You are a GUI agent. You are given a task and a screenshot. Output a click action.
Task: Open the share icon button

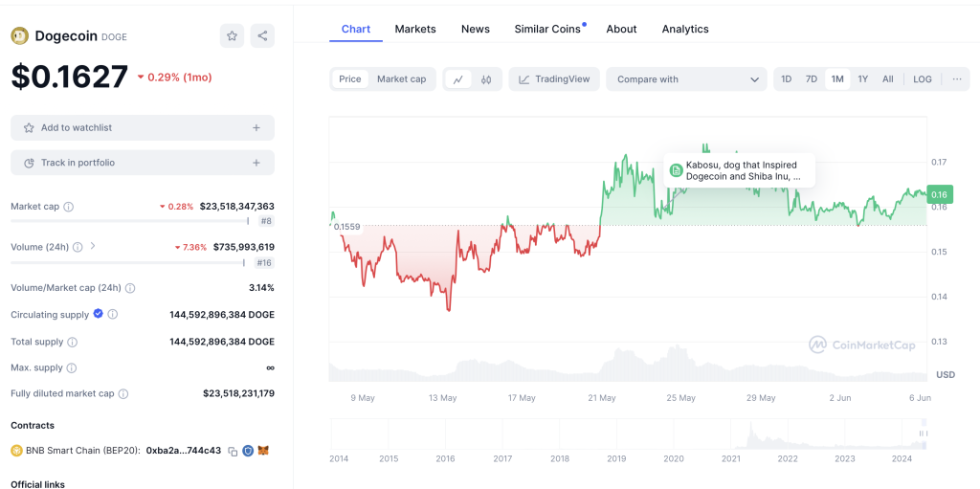262,35
